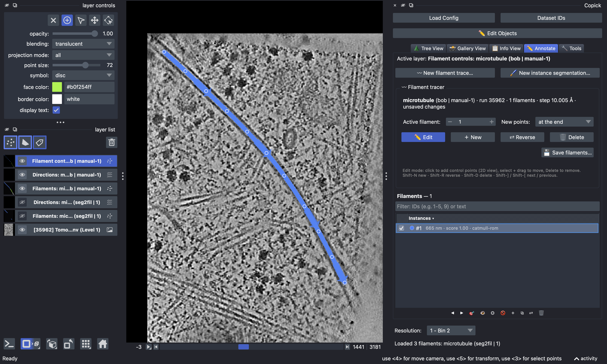This screenshot has width=607, height=364.
Task: Toggle visibility of Filaments manual-1 layer
Action: click(x=22, y=189)
